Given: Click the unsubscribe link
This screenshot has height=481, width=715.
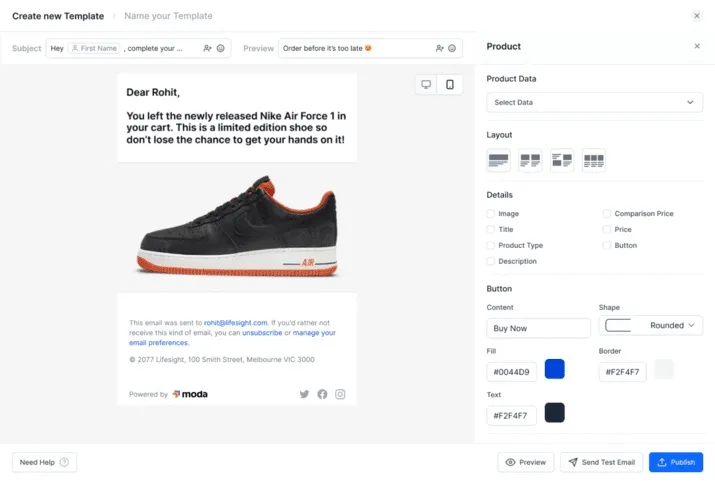Looking at the screenshot, I should tap(262, 333).
